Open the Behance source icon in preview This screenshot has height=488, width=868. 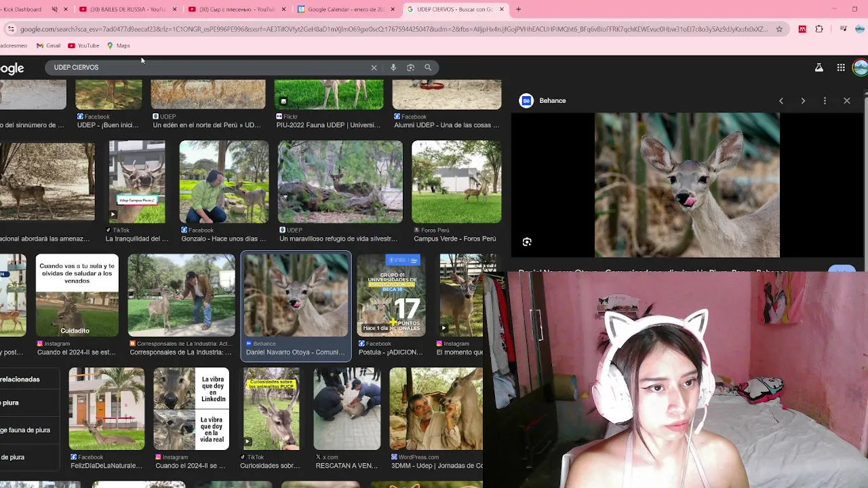point(526,101)
